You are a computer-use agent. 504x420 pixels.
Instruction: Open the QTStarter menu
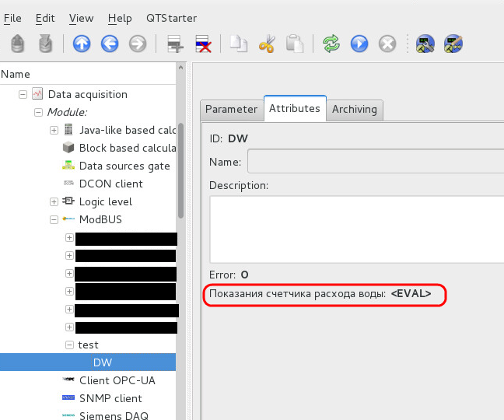coord(171,18)
